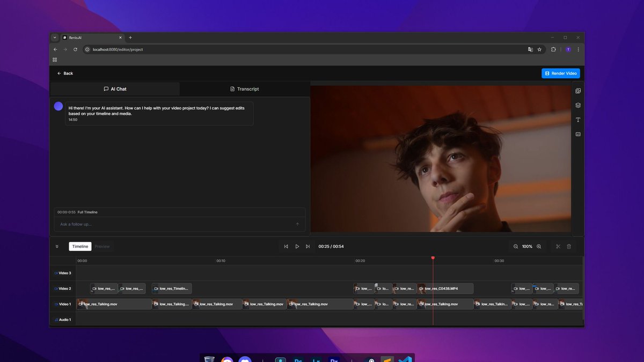Collapse the timeline panel with double chevron
The height and width of the screenshot is (362, 644).
coord(57,247)
